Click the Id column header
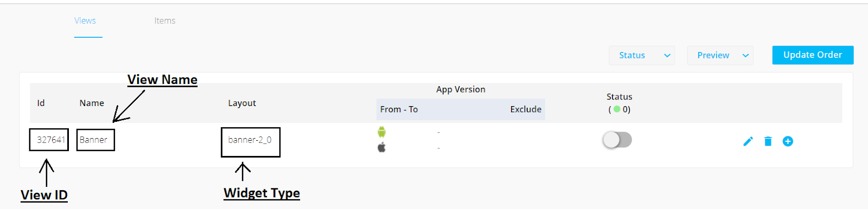This screenshot has height=209, width=868. [x=41, y=103]
